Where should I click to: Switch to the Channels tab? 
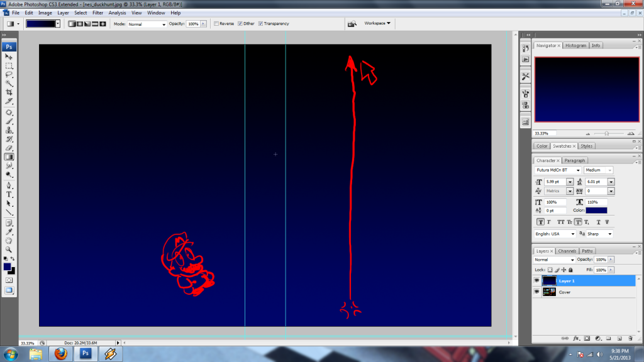point(567,251)
